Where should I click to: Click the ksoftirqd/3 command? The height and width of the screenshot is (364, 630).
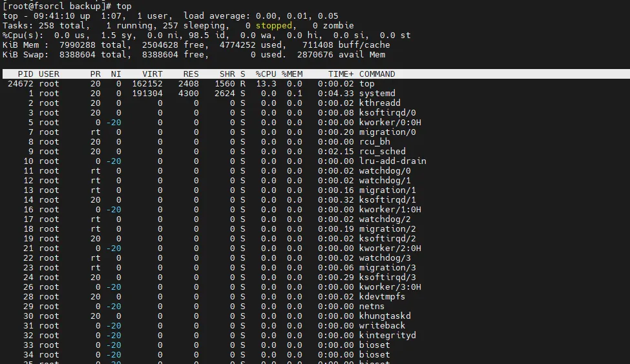(387, 278)
